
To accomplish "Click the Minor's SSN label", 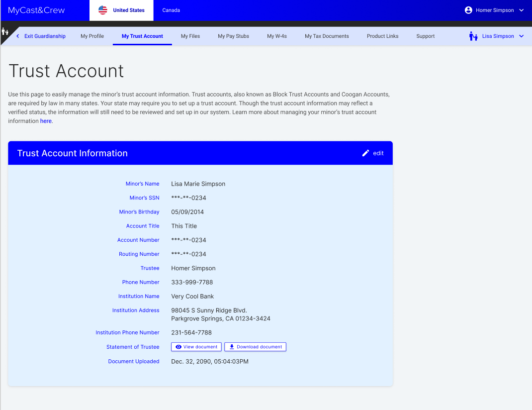I will tap(144, 198).
